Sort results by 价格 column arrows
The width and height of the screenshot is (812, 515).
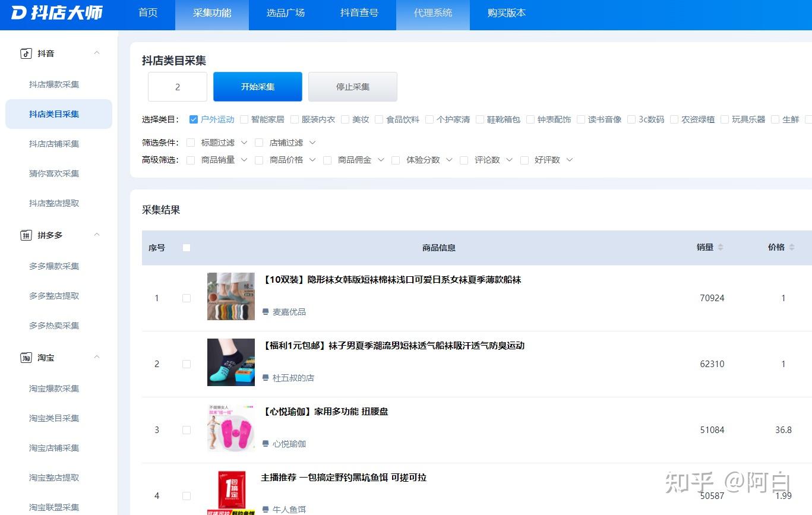tap(792, 247)
